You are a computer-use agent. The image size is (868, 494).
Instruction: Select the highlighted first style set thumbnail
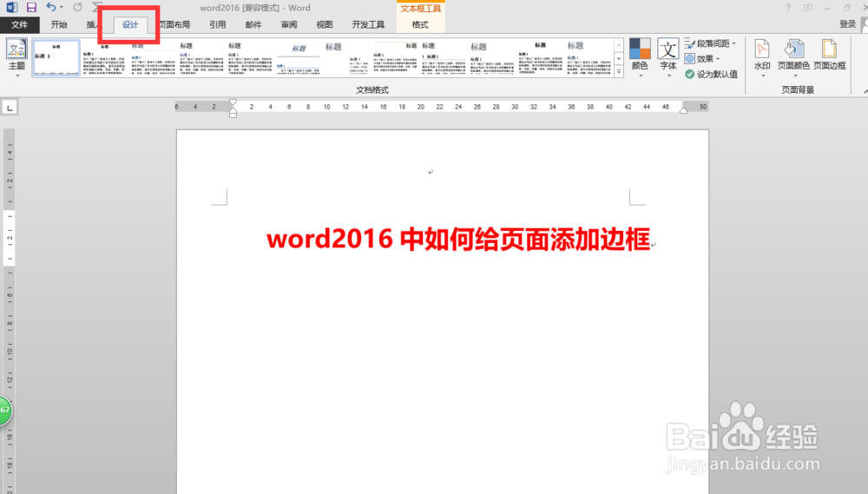tap(56, 57)
